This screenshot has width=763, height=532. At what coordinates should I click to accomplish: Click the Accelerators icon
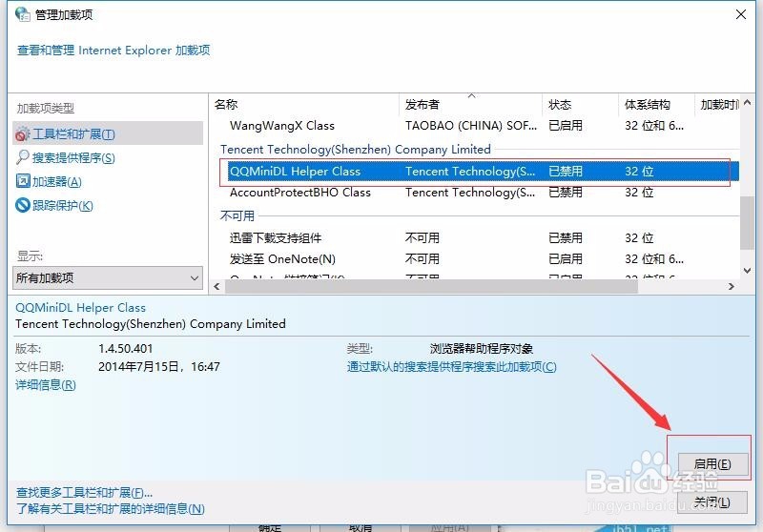point(22,181)
